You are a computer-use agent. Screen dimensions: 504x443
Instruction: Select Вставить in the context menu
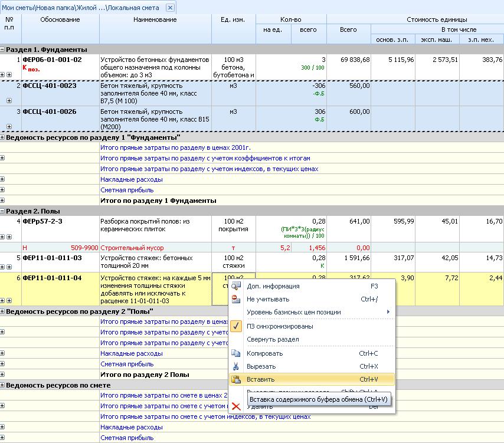click(261, 379)
